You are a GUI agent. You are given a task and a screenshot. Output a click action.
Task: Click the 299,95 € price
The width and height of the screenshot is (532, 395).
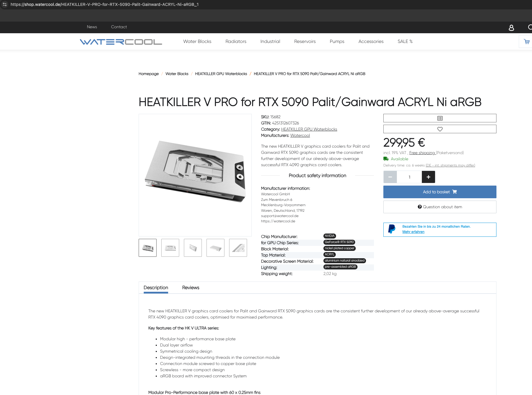pos(404,143)
